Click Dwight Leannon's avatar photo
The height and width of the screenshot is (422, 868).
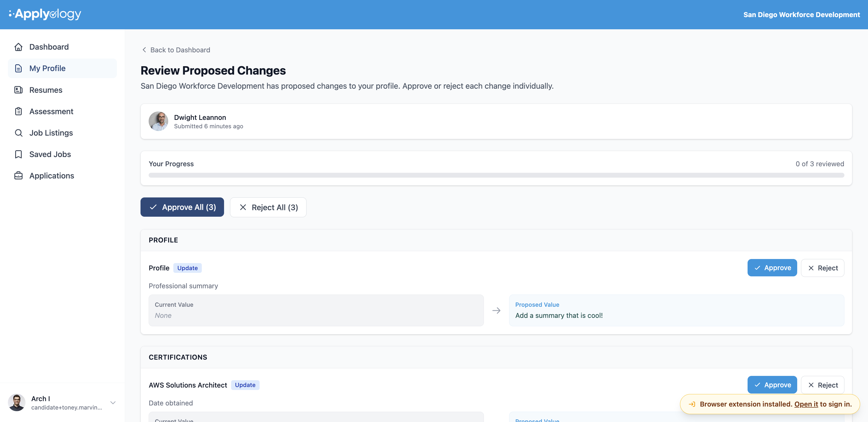pos(158,121)
